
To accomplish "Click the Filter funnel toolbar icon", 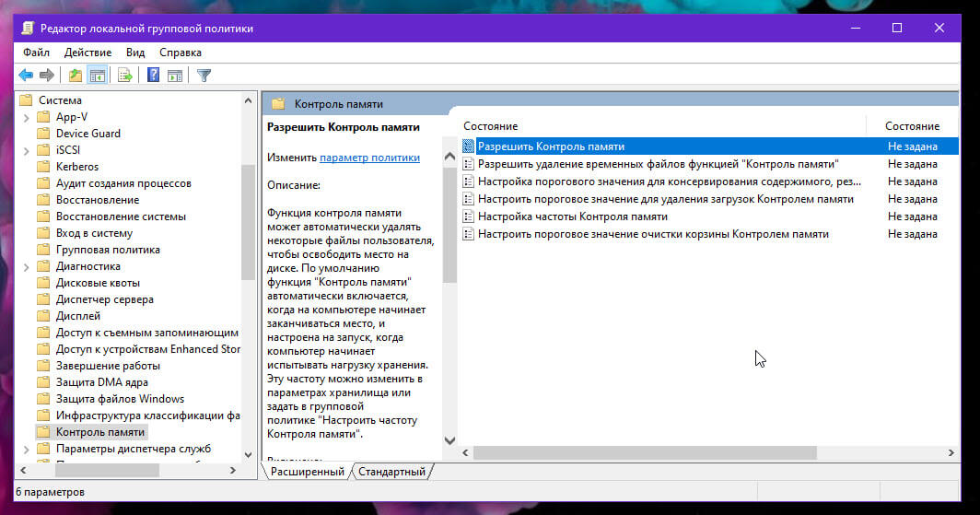I will (204, 76).
